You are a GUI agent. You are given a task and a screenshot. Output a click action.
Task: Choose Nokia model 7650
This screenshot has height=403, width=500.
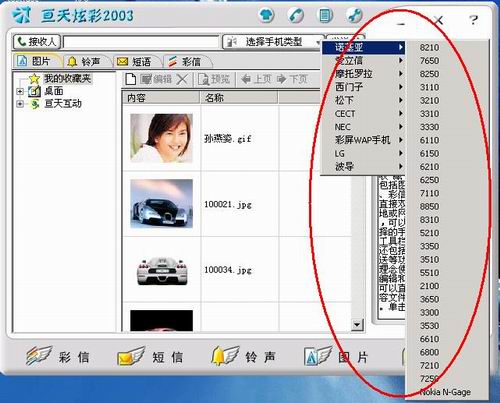click(x=447, y=61)
